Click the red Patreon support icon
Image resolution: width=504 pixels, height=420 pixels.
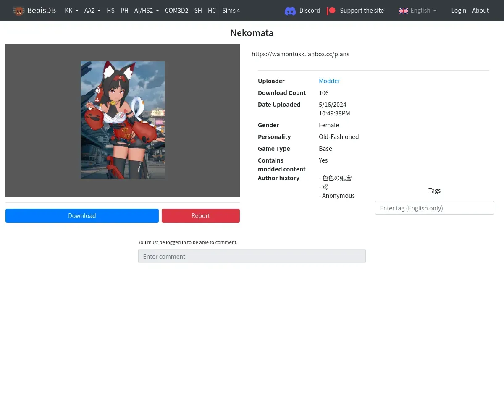click(x=331, y=10)
